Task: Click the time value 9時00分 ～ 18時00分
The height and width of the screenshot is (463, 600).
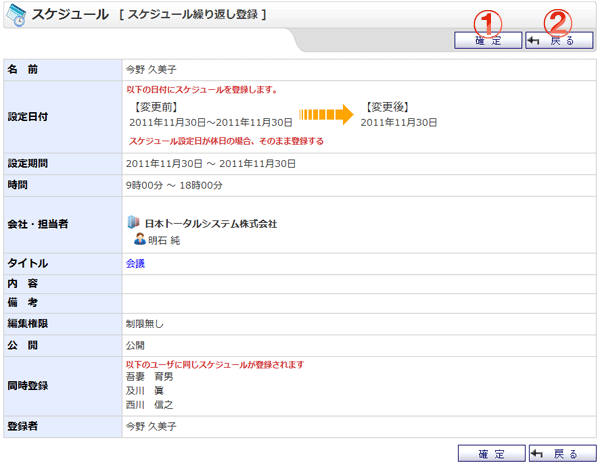Action: [x=174, y=185]
